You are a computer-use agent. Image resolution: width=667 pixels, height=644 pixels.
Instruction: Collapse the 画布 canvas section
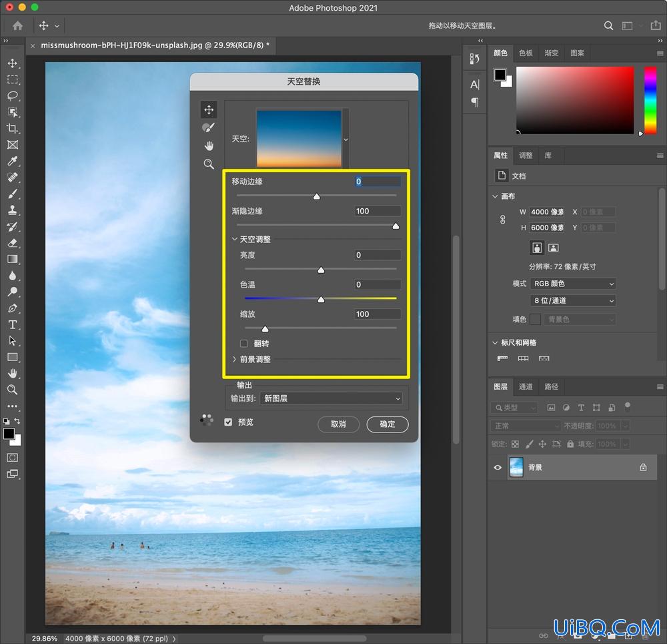tap(495, 196)
